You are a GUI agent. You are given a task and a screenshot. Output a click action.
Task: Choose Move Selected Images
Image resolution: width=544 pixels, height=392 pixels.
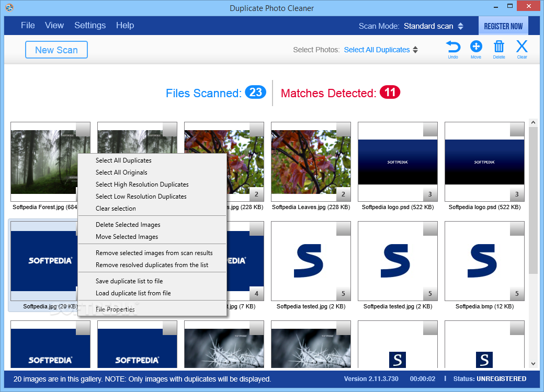pyautogui.click(x=152, y=237)
